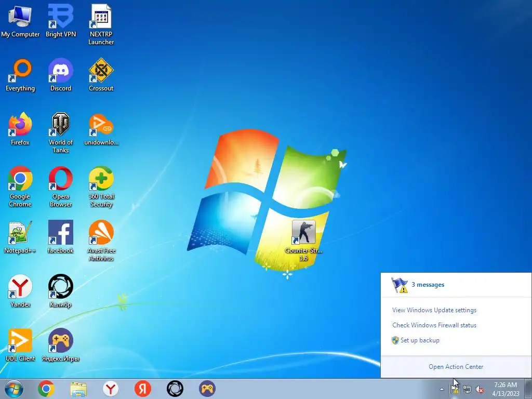532x399 pixels.
Task: Select the Avast Free Antivirus icon
Action: (101, 241)
